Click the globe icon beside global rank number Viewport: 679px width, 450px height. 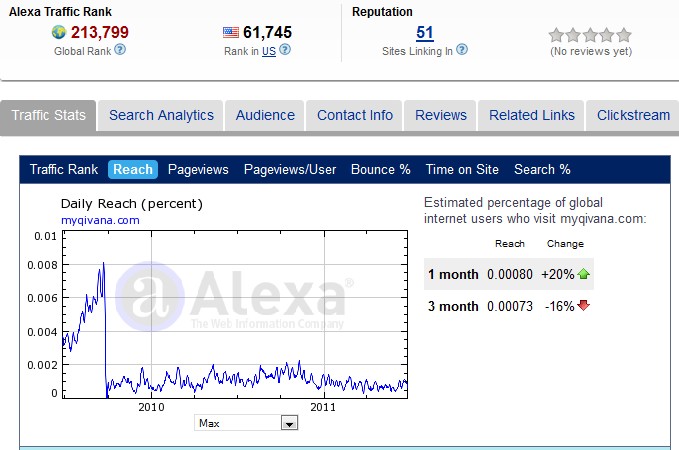pyautogui.click(x=59, y=33)
